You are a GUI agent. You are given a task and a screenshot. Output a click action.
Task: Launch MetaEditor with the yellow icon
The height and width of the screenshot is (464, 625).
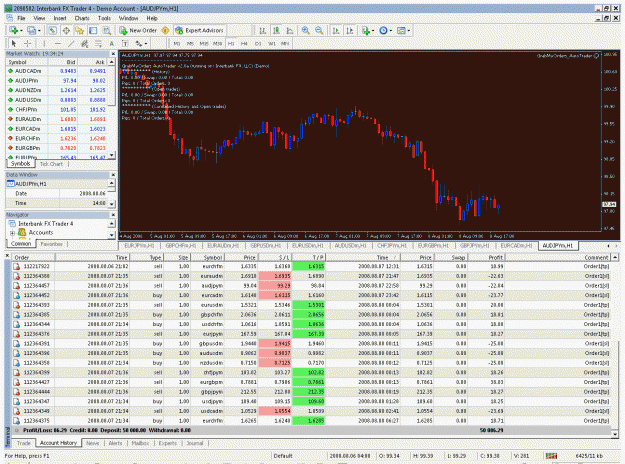pos(165,30)
